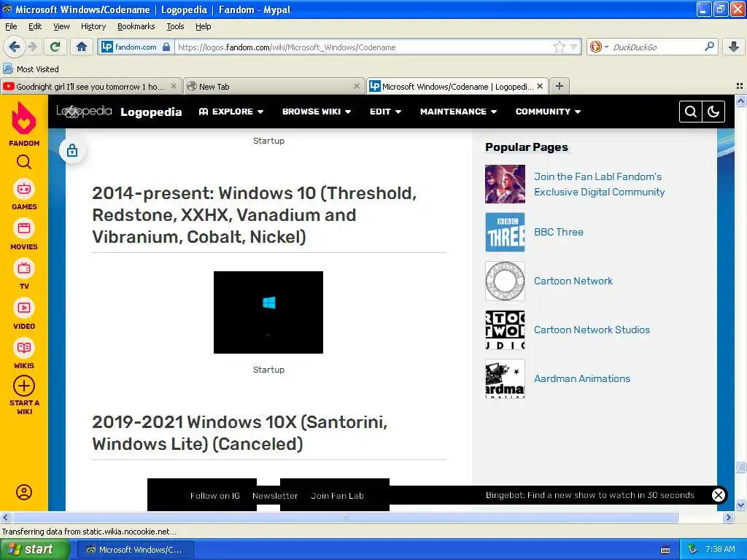The height and width of the screenshot is (560, 747).
Task: Switch to the Goodnight girl YouTube tab
Action: pos(90,86)
